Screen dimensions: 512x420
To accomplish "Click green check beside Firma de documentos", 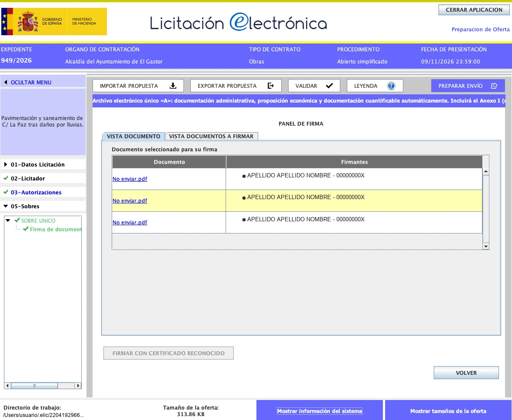I will 26,229.
